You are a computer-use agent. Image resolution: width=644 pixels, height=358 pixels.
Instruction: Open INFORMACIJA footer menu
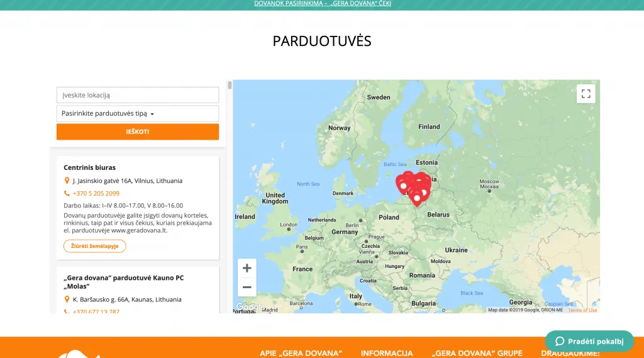click(387, 353)
